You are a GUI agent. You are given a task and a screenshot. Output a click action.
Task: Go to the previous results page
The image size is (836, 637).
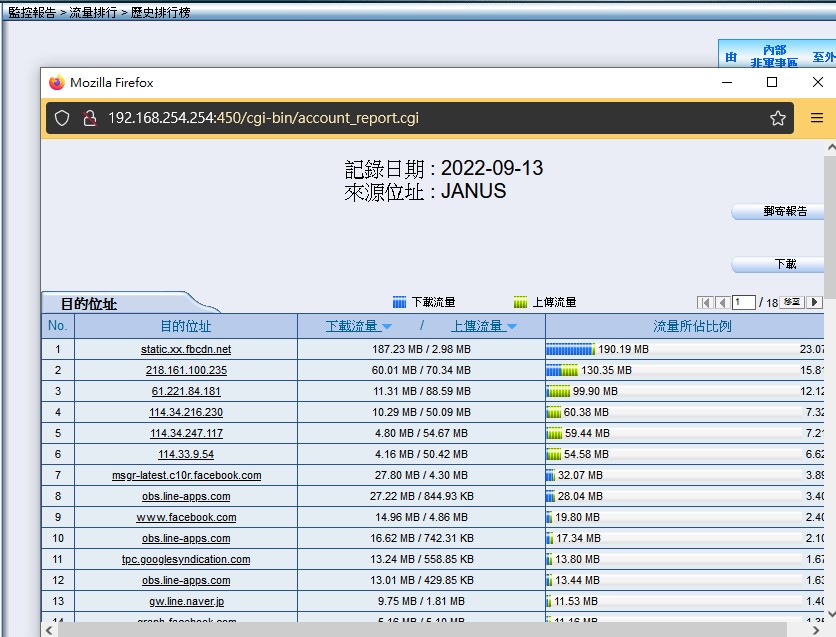tap(721, 302)
